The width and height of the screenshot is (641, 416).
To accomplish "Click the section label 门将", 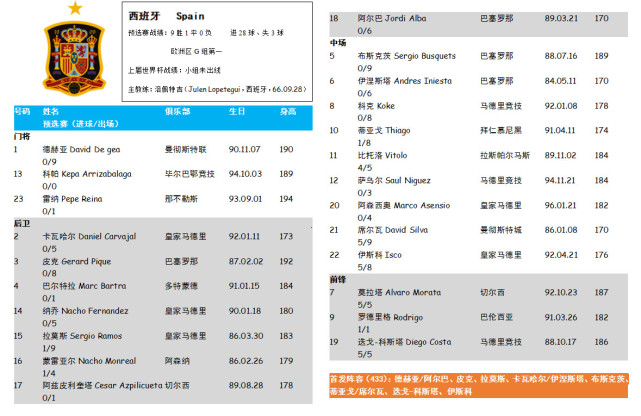I will pos(22,136).
